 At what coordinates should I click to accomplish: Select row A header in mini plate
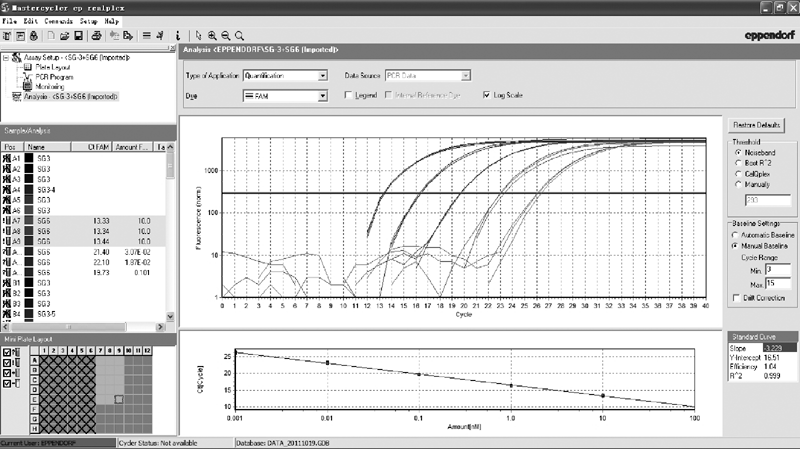pyautogui.click(x=35, y=360)
